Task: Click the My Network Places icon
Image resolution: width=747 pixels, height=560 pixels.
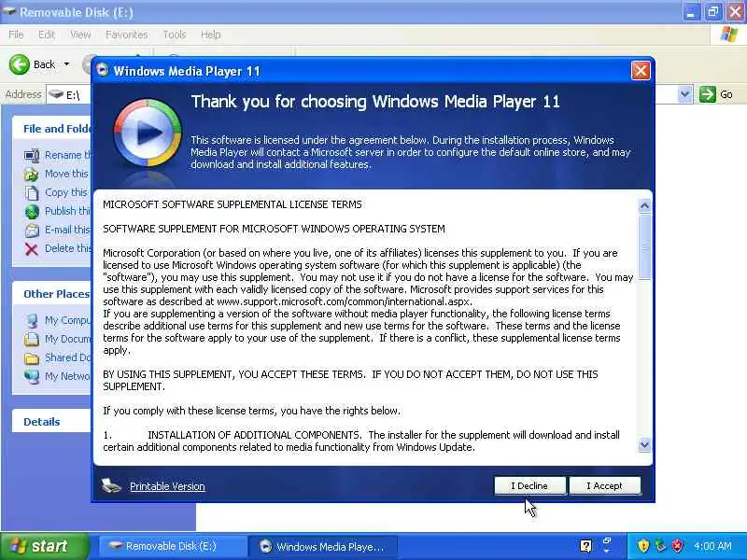Action: [x=32, y=376]
